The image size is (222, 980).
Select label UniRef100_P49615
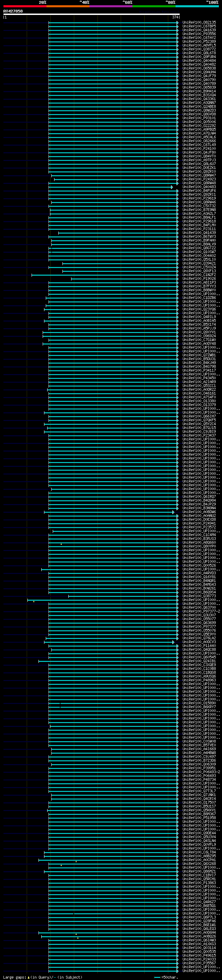pos(199,956)
